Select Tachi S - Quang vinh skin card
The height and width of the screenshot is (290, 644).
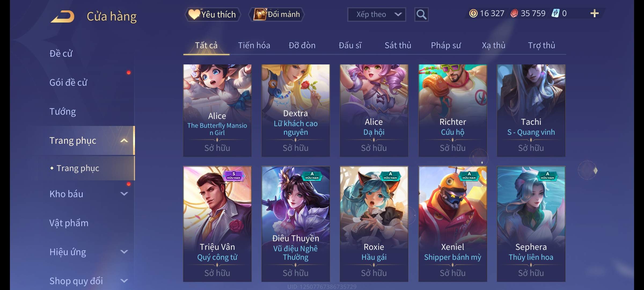pos(531,110)
